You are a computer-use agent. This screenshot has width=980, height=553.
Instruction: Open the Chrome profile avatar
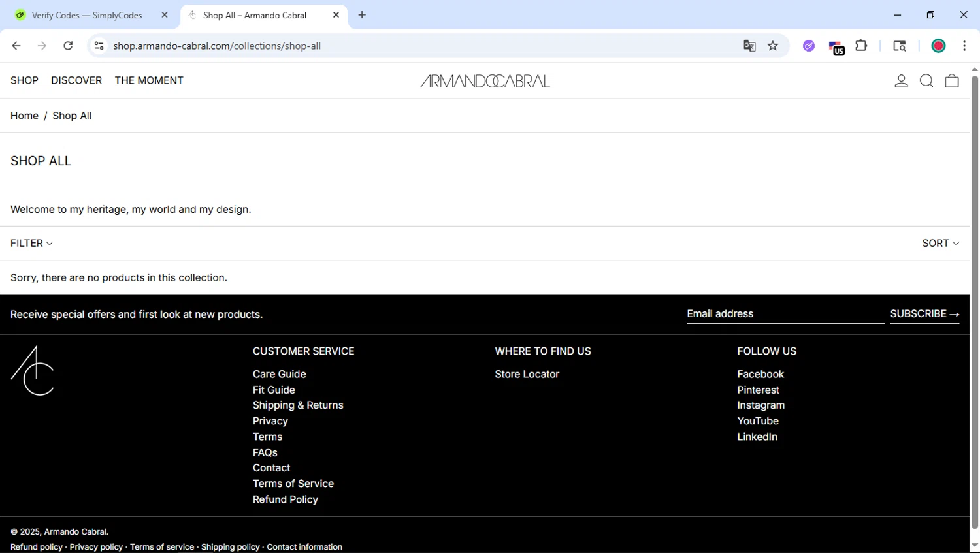(x=938, y=46)
